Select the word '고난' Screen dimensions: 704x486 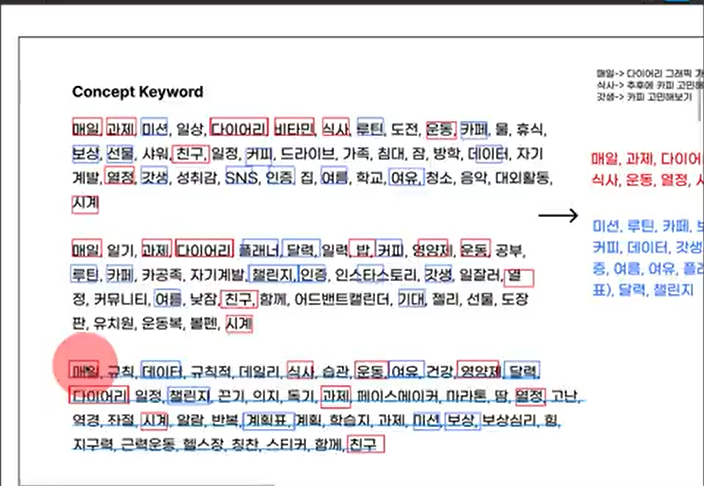tap(563, 396)
